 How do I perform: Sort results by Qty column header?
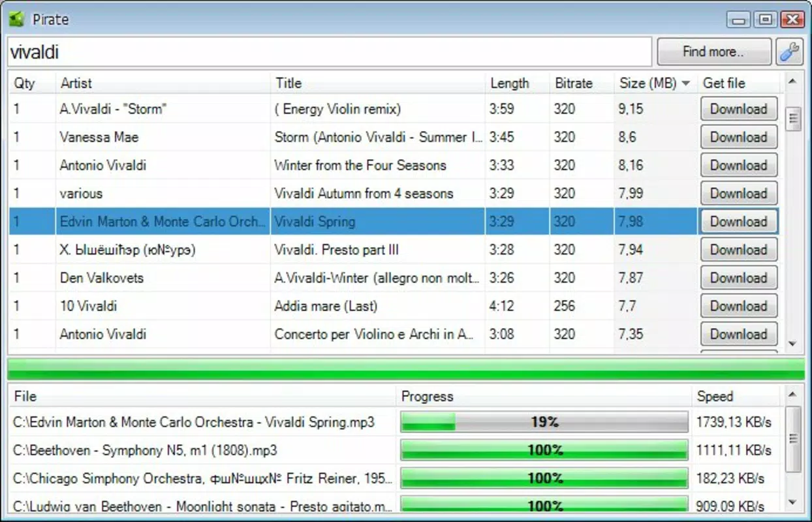click(x=32, y=84)
